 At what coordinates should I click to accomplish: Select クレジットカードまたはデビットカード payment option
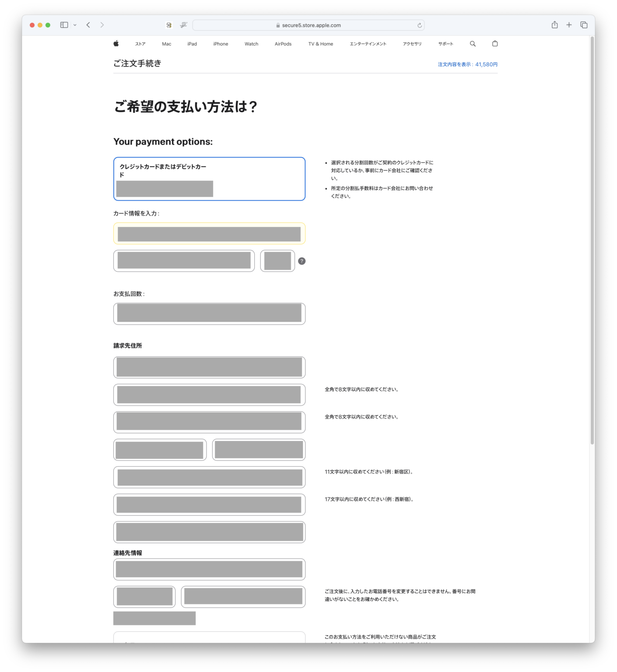(x=209, y=178)
